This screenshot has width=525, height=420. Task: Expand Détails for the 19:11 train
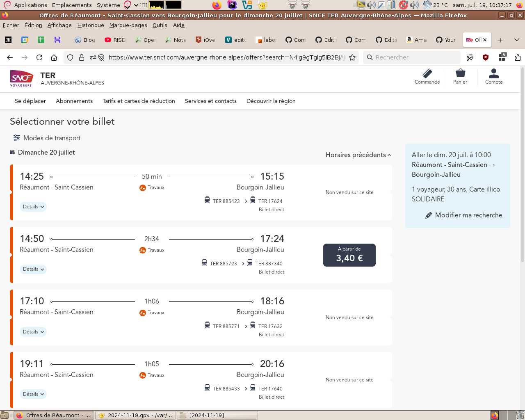pos(33,394)
